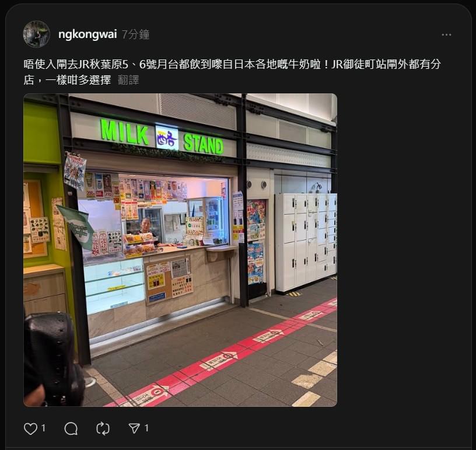476x450 pixels.
Task: Open ngkongwai's round profile avatar
Action: coord(36,34)
